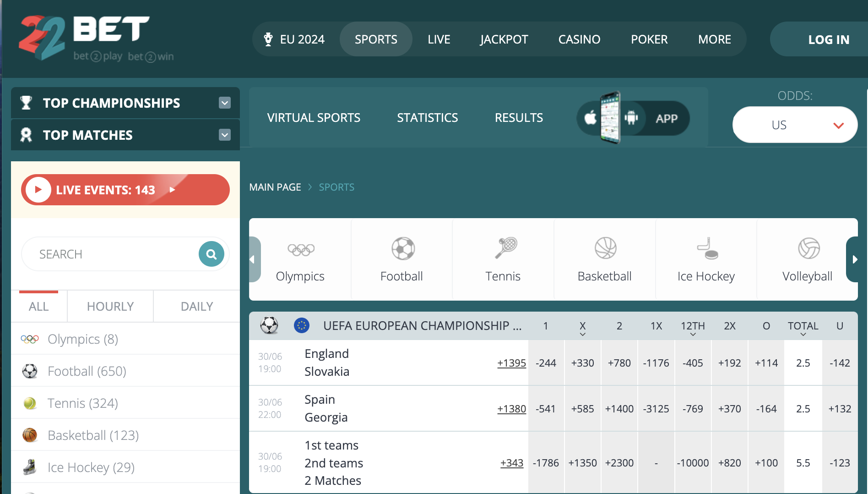Select Spain-Georgia over odds -164

766,409
